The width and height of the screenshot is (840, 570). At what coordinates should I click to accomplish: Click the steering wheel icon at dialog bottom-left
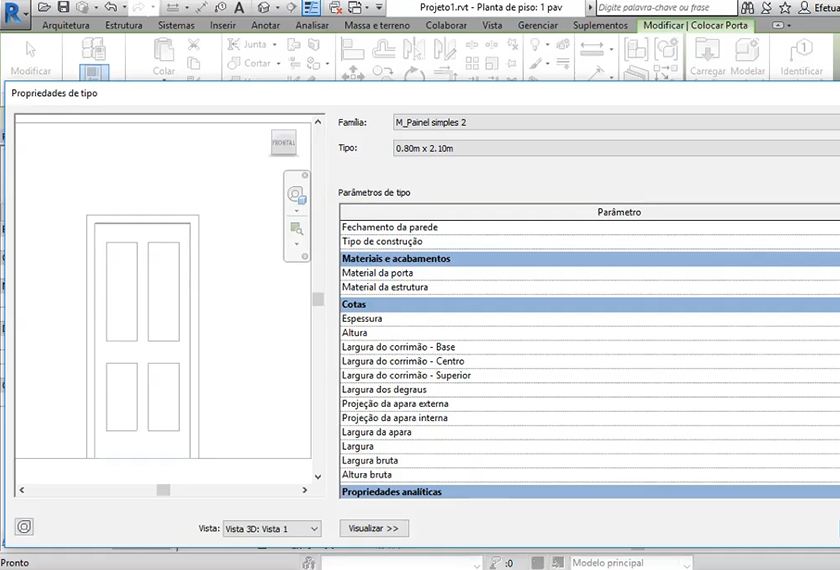click(24, 526)
